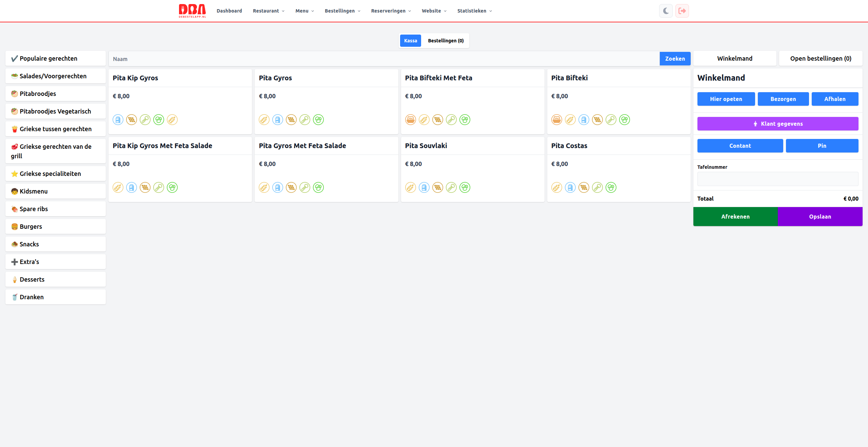Select the Snacks category
The width and height of the screenshot is (868, 447).
tap(56, 244)
